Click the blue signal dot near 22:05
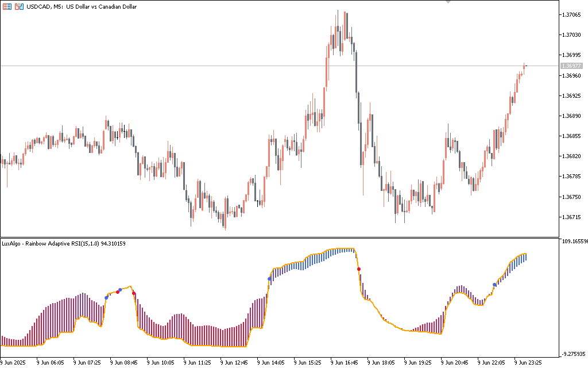 coord(494,285)
